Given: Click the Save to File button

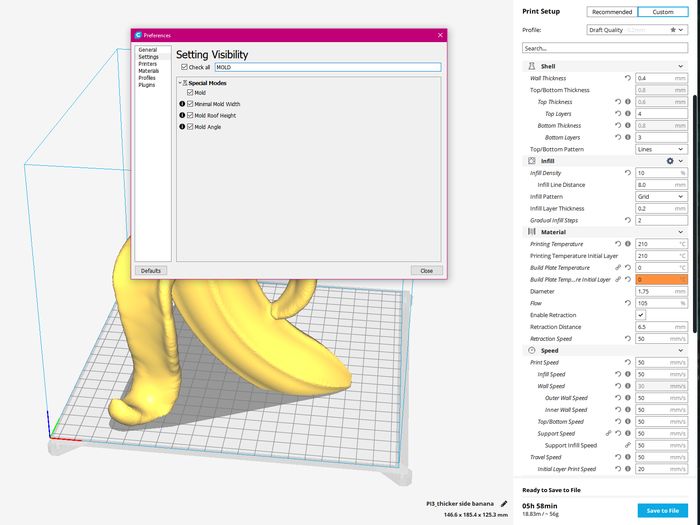Looking at the screenshot, I should (662, 510).
